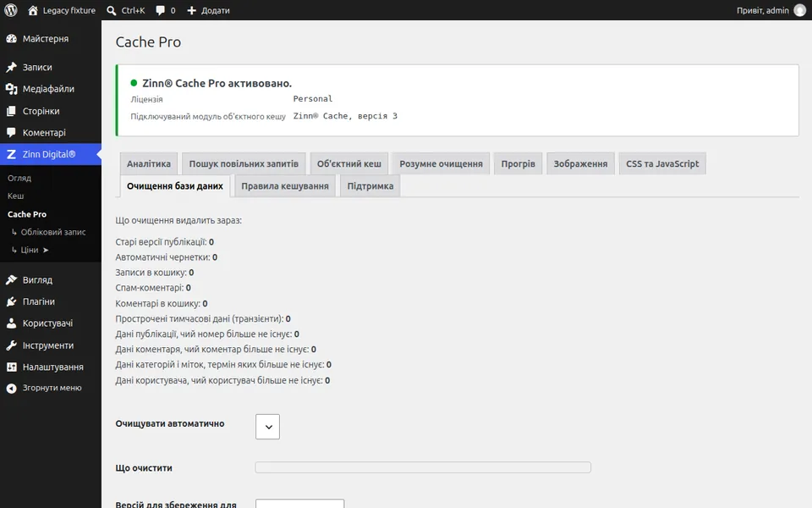812x508 pixels.
Task: Click the text Старі версії публікації: 0
Action: pos(165,242)
